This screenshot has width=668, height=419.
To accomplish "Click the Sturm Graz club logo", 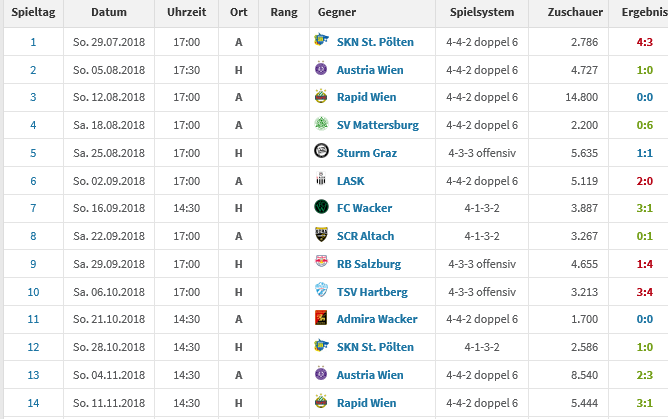I will [x=321, y=151].
